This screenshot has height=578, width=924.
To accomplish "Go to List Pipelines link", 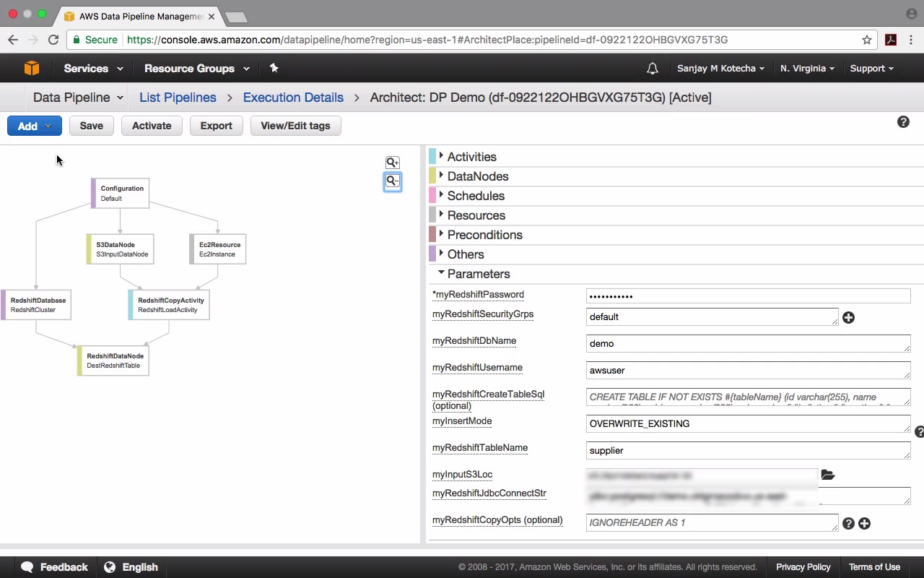I will (178, 98).
